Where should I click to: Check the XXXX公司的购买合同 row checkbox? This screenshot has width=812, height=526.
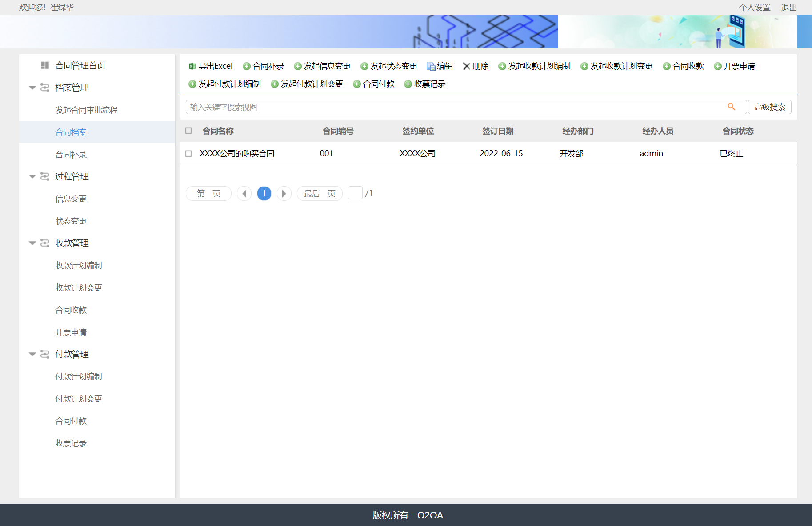(x=188, y=153)
